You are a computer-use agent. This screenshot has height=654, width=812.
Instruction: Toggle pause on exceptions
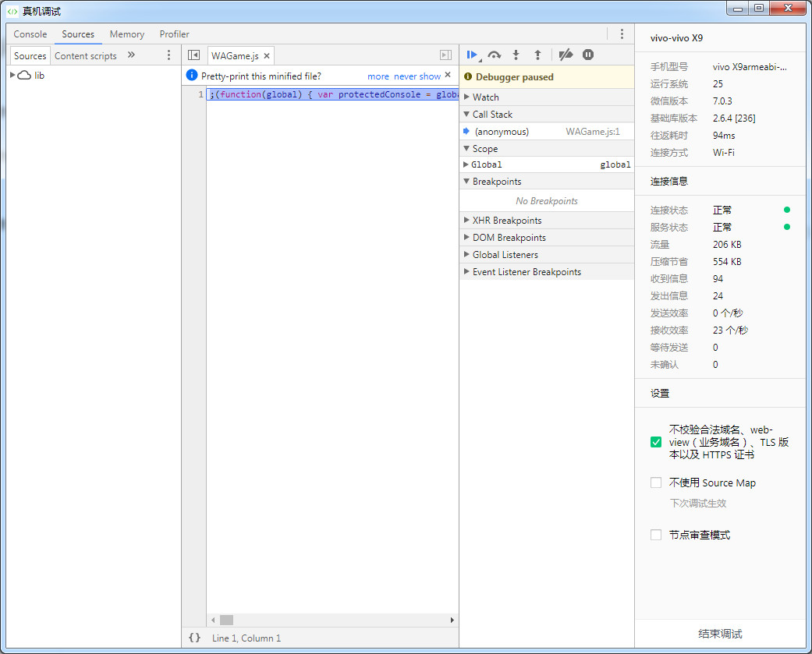point(588,55)
